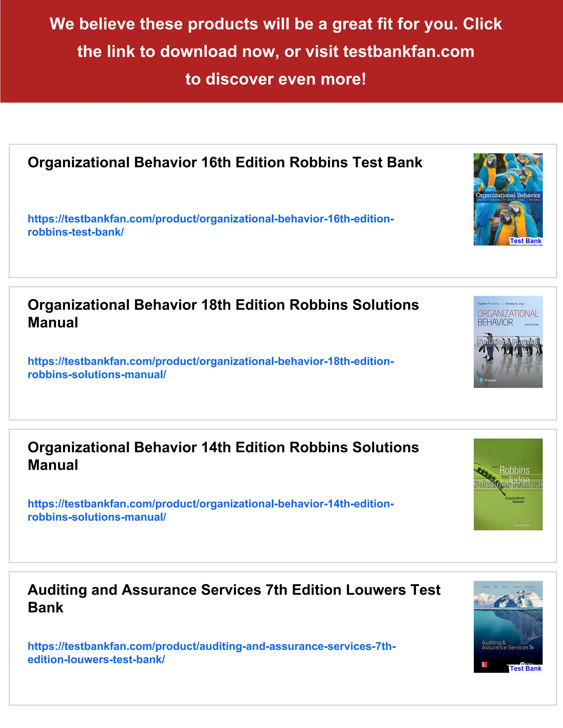563x728 pixels.
Task: Open the Organizational Behavior 18th edition solutions manual link
Action: click(x=211, y=361)
